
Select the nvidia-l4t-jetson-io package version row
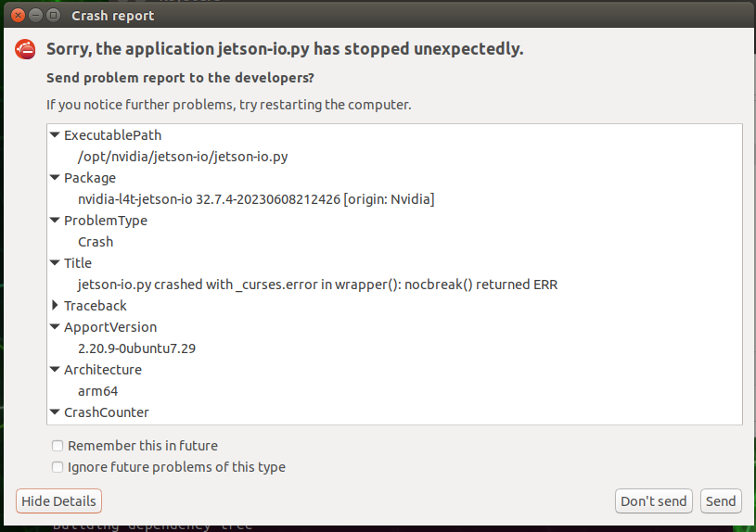pyautogui.click(x=256, y=199)
